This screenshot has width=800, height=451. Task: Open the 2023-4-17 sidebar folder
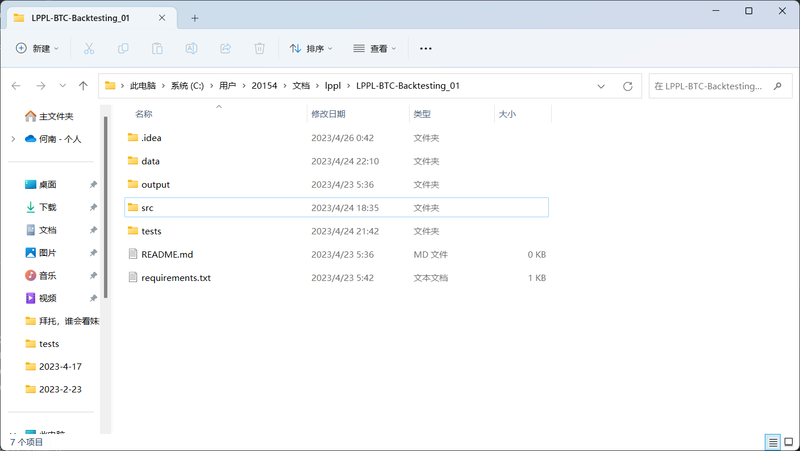[x=54, y=366]
